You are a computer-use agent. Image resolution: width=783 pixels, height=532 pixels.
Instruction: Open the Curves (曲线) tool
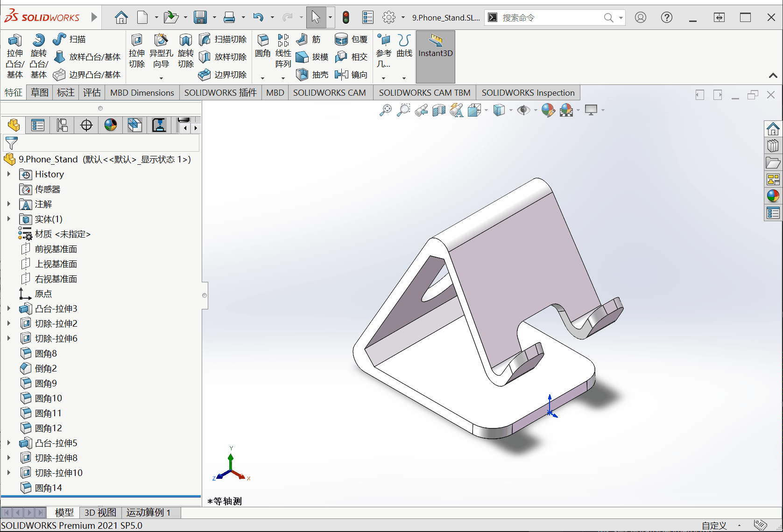[x=404, y=46]
